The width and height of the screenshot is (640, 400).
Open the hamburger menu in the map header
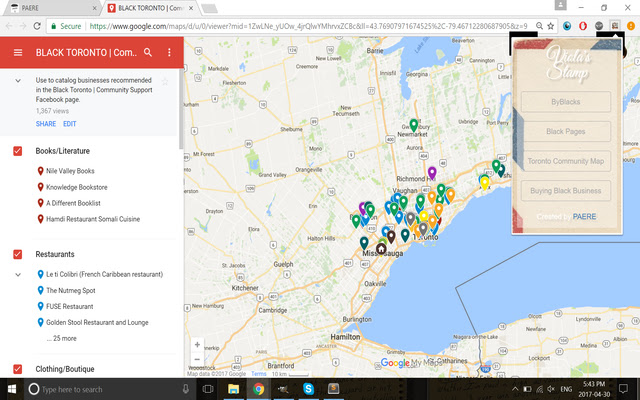pos(17,52)
